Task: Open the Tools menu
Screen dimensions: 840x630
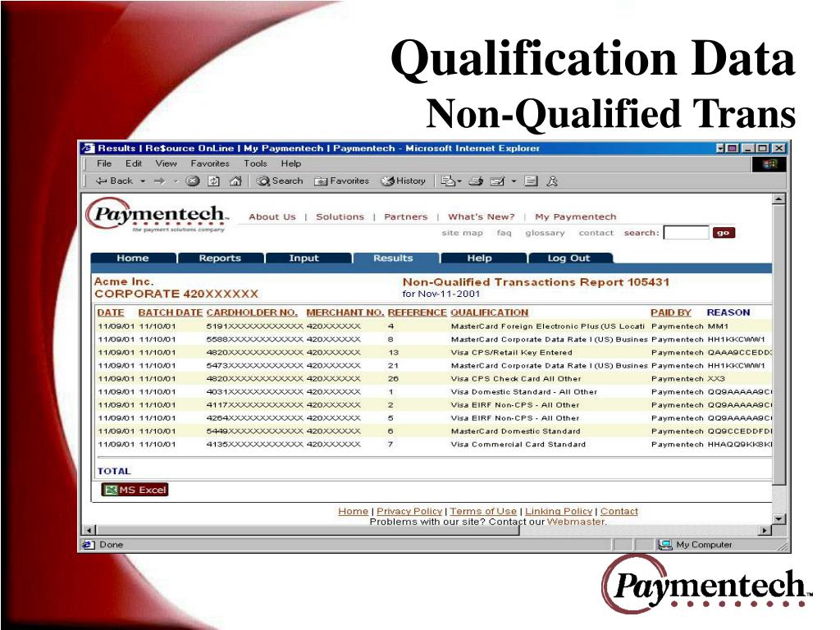Action: (x=255, y=163)
